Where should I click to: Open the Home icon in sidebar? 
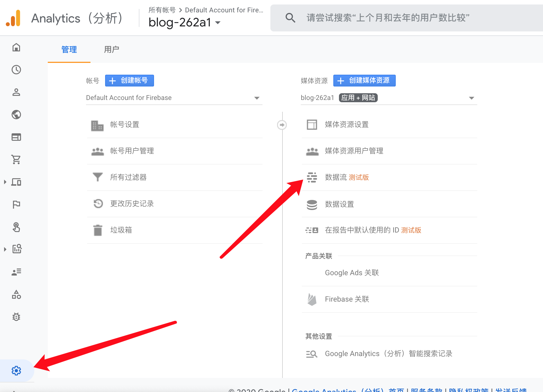click(x=16, y=47)
